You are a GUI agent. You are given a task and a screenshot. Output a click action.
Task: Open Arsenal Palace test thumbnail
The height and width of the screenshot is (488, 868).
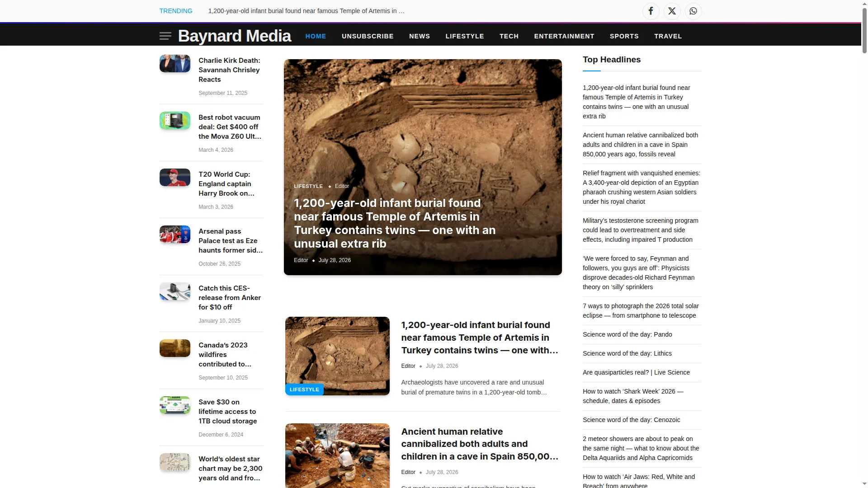coord(175,235)
